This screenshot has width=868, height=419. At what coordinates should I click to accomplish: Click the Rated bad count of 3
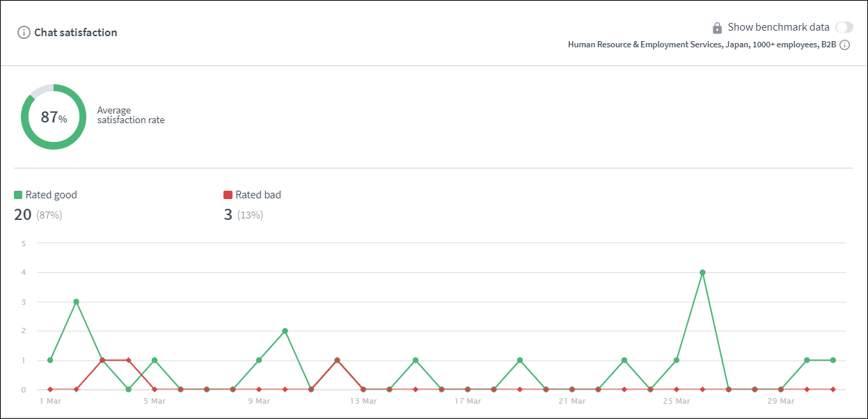228,214
